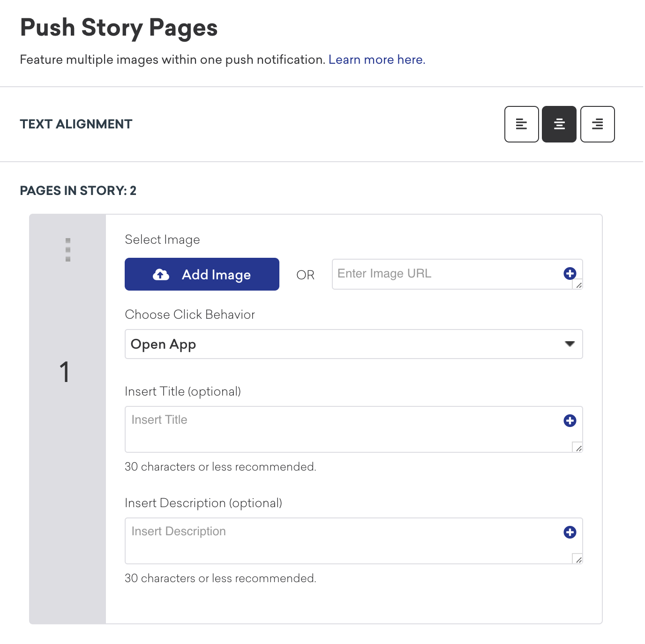Click the plus icon in Insert Description field
The height and width of the screenshot is (644, 645).
coord(570,532)
